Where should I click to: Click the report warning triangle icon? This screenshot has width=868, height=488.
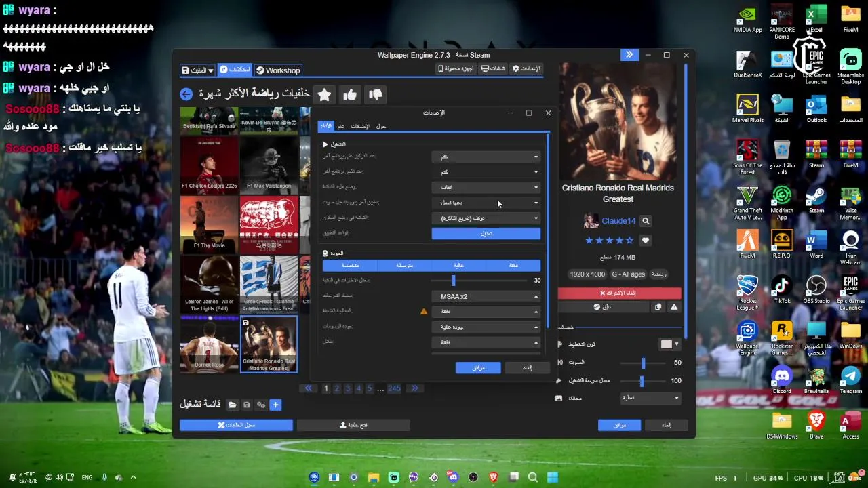674,307
